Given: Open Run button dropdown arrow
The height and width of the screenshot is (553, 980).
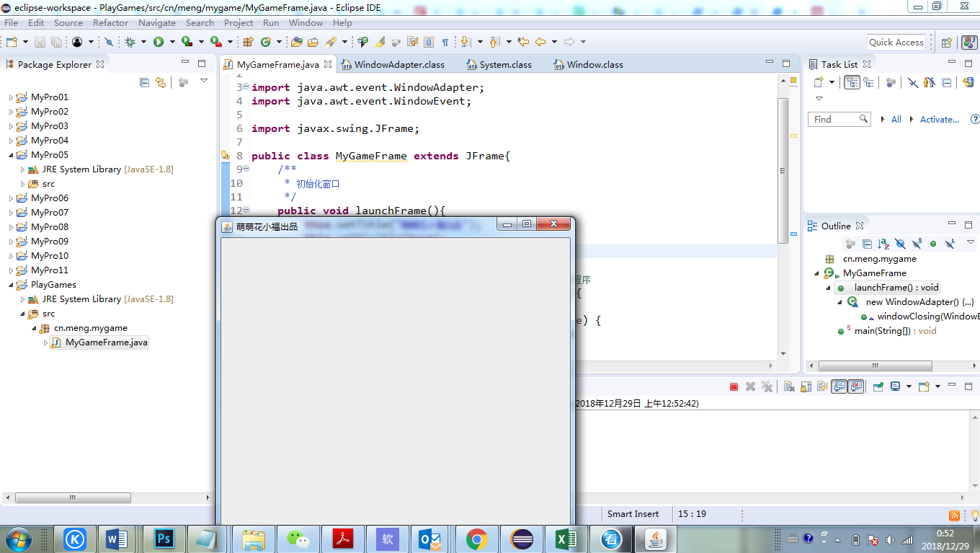Looking at the screenshot, I should click(x=172, y=42).
